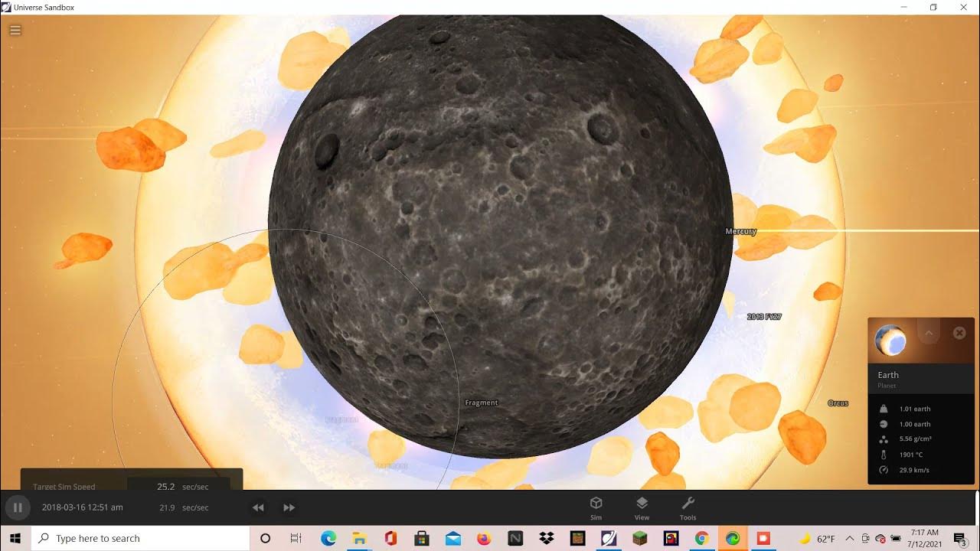Launch Microsoft Edge from taskbar
The height and width of the screenshot is (551, 980).
[x=328, y=538]
